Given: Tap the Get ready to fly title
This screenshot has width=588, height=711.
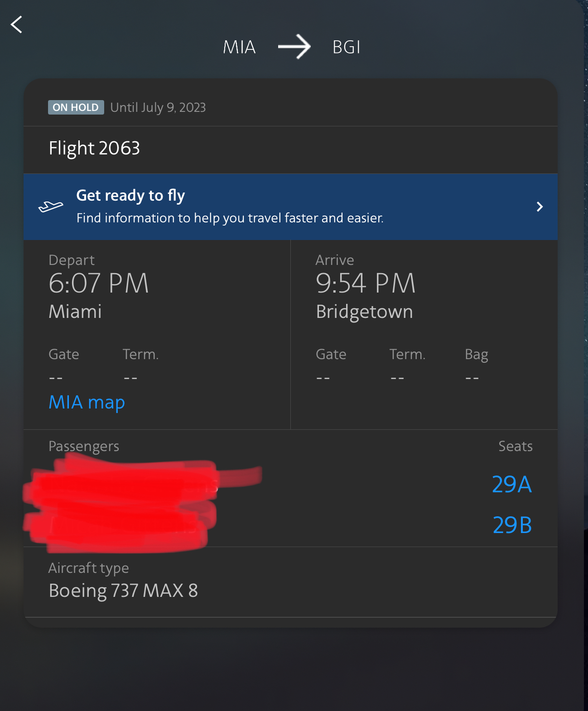Looking at the screenshot, I should coord(130,195).
